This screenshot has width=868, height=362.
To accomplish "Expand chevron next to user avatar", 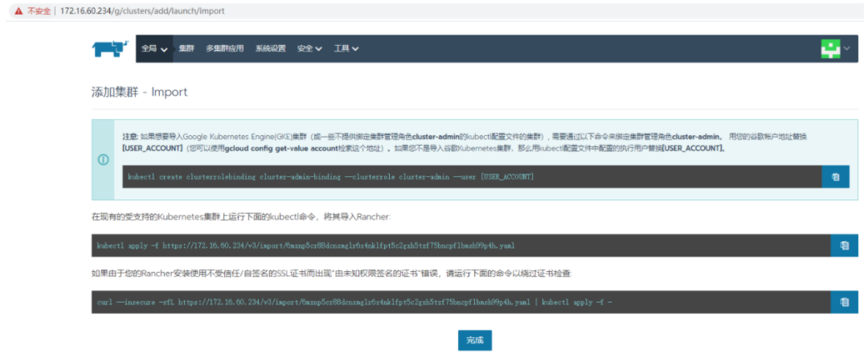I will pos(847,48).
